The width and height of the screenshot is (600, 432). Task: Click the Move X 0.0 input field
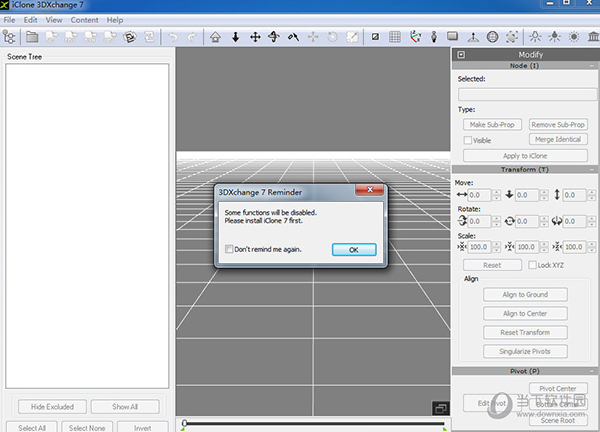pos(480,195)
